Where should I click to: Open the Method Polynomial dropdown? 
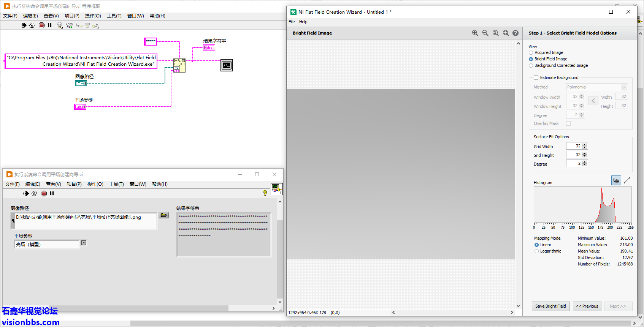624,87
